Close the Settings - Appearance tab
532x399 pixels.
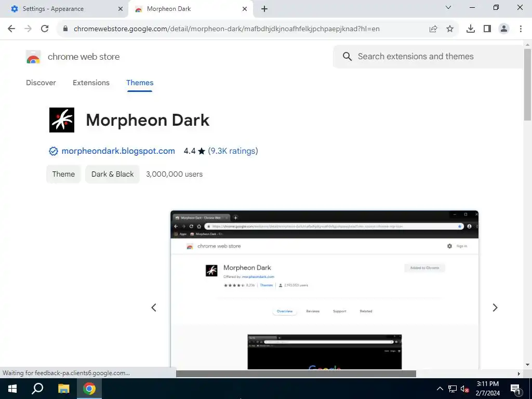click(121, 9)
